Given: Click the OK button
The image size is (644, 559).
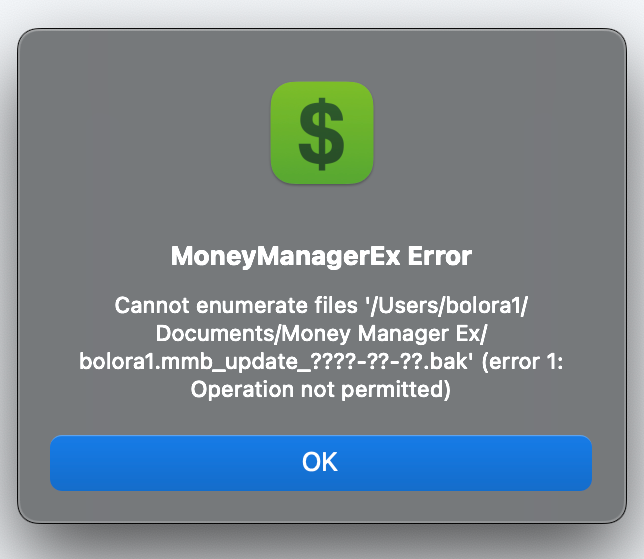Looking at the screenshot, I should [x=321, y=463].
